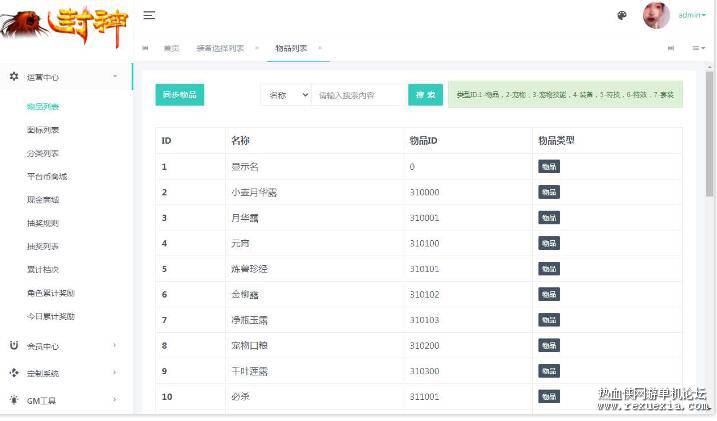
Task: Open 今日累计奖励 in sidebar
Action: tap(51, 316)
